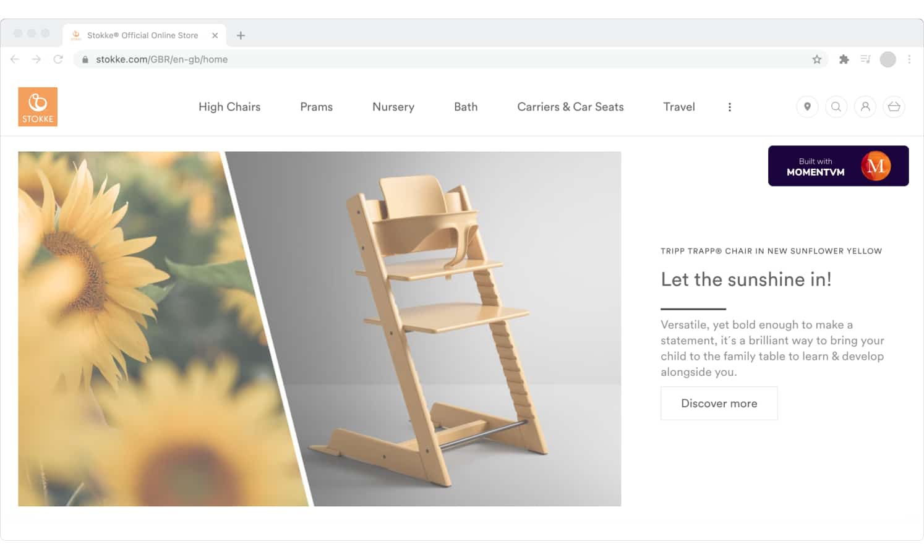Open the Prams menu
This screenshot has height=560, width=924.
(317, 107)
